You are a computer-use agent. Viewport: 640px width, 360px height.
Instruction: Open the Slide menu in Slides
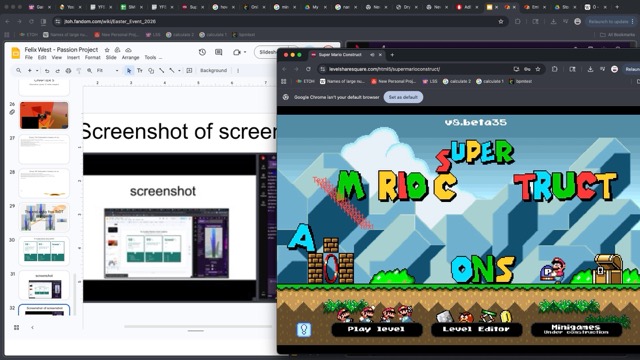coord(111,58)
